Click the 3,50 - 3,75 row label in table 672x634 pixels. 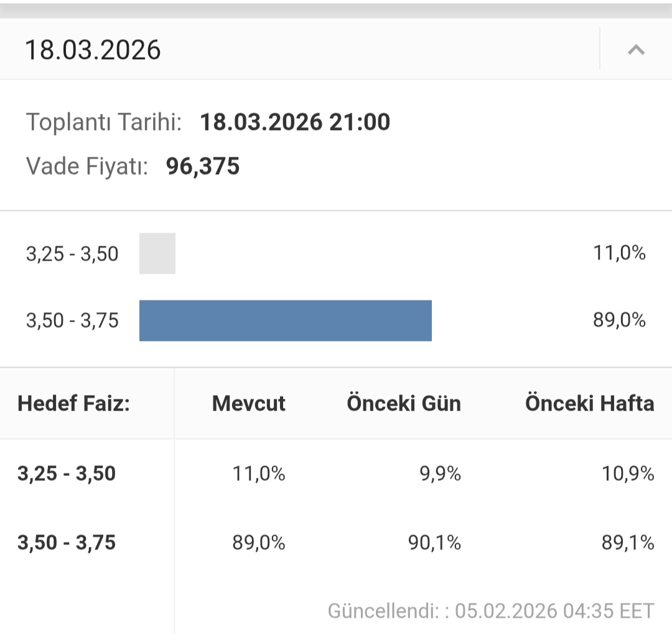click(67, 543)
